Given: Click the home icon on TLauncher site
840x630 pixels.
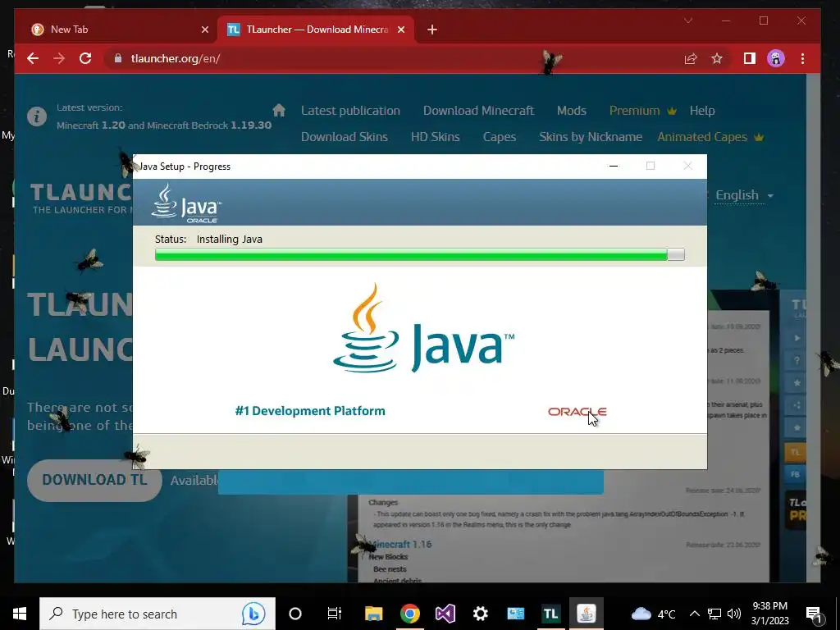Looking at the screenshot, I should coord(279,111).
